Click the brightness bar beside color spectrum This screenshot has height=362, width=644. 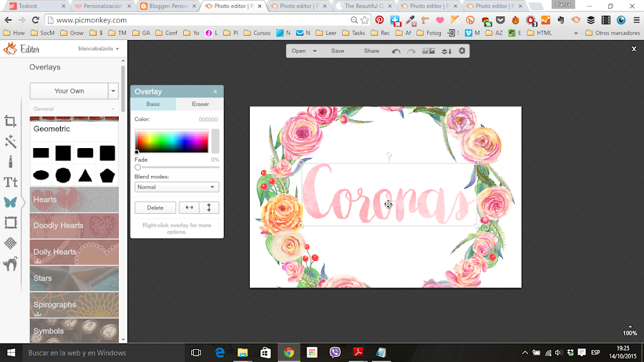(215, 141)
